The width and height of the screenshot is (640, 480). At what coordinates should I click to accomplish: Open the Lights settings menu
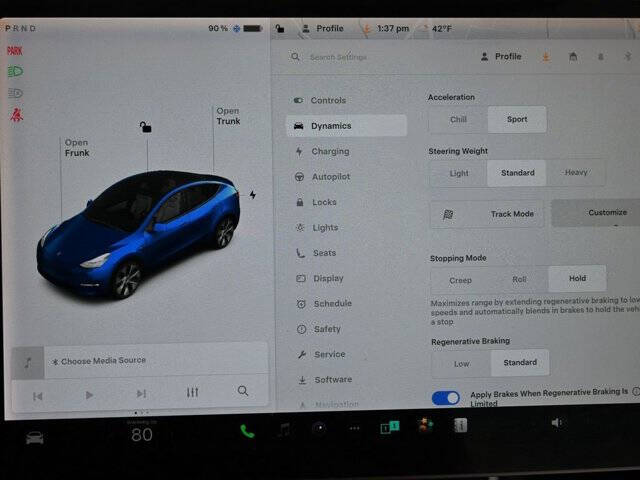pyautogui.click(x=317, y=227)
